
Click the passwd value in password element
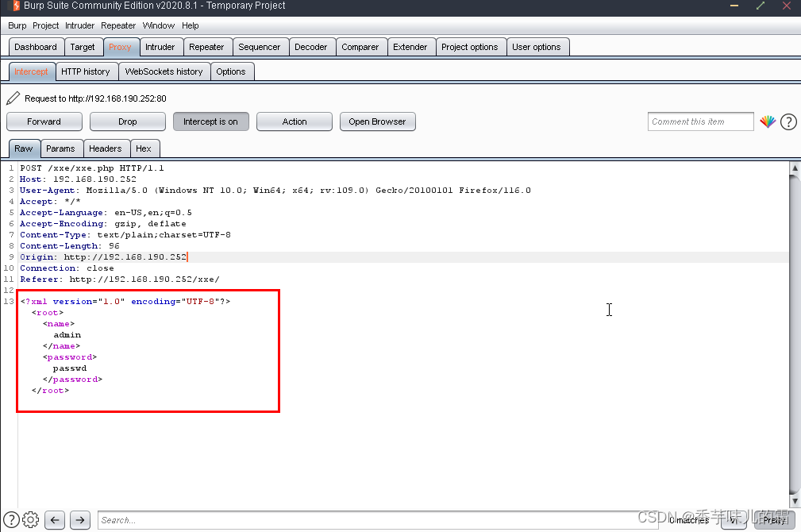click(70, 368)
